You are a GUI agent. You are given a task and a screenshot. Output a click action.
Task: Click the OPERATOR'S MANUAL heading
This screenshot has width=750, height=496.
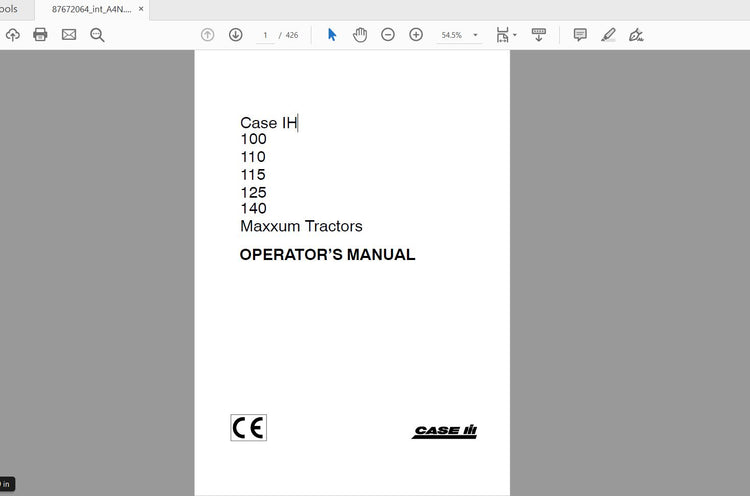point(328,255)
